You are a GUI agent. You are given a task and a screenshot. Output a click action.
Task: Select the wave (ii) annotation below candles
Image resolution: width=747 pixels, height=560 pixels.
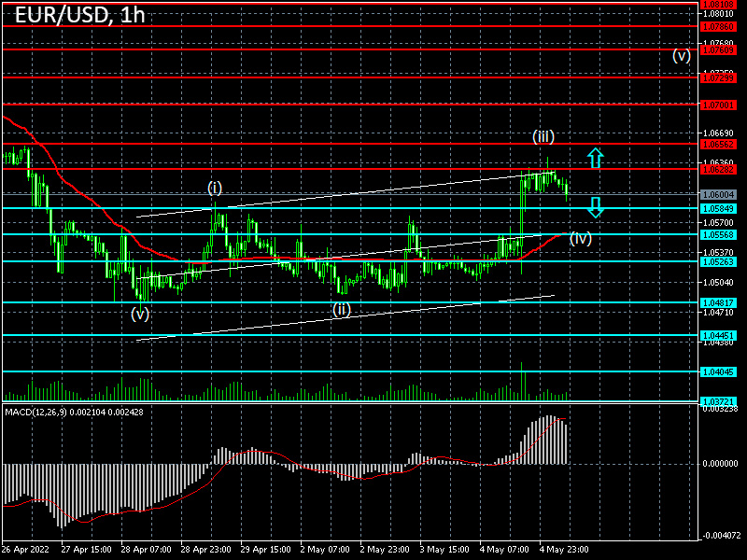pyautogui.click(x=340, y=309)
